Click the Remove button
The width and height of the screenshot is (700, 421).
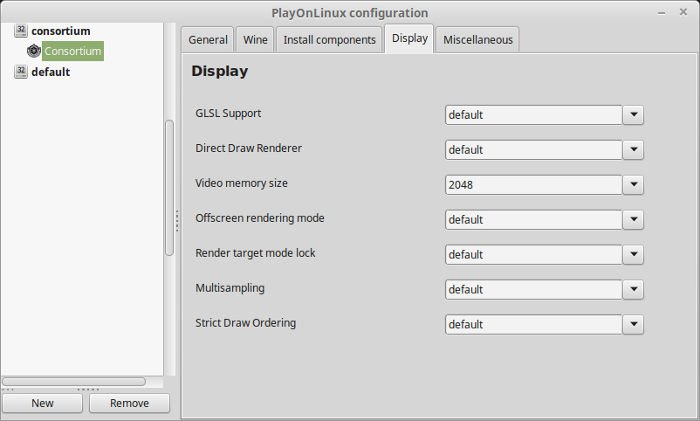129,403
